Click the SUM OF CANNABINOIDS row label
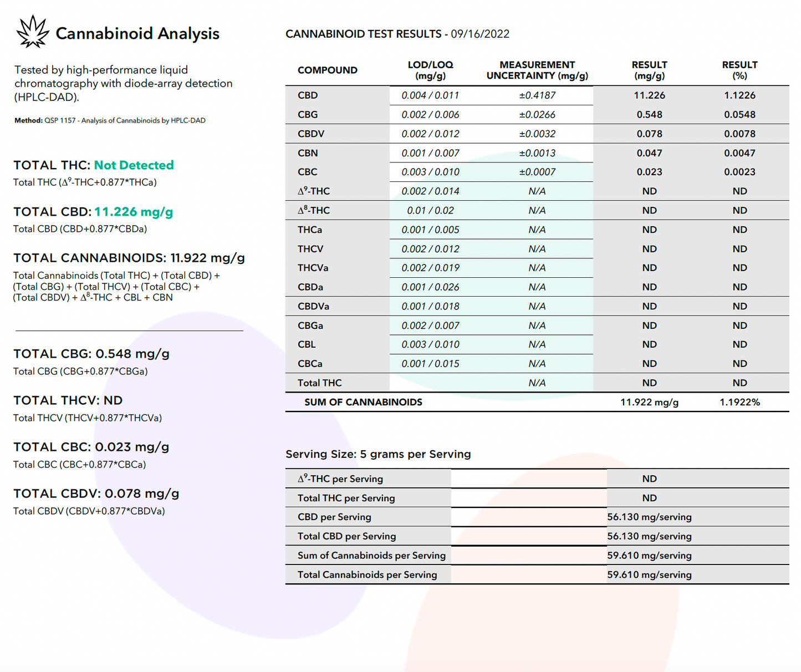Viewport: 801px width, 672px height. pyautogui.click(x=364, y=402)
